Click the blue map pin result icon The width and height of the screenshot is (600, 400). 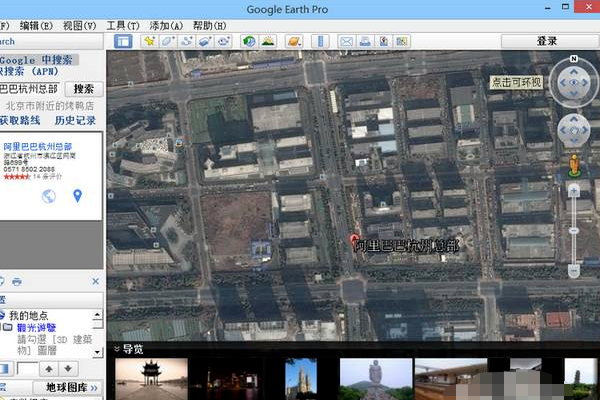[77, 195]
